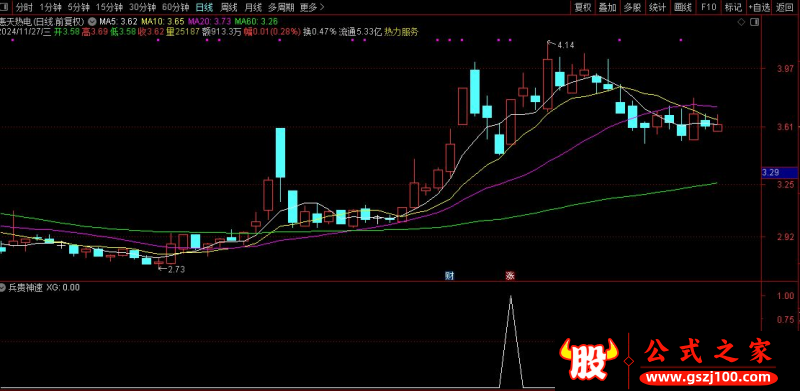Open the 多周期 multi-period view
This screenshot has height=391, width=800.
coord(281,7)
